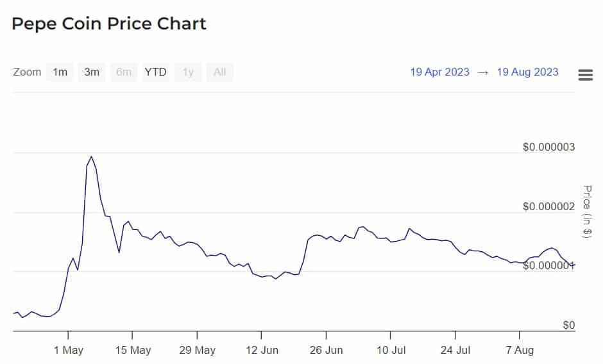Open the chart context menu hamburger icon

tap(585, 74)
